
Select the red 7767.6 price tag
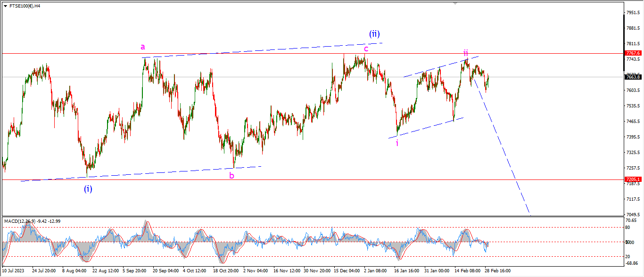point(632,53)
